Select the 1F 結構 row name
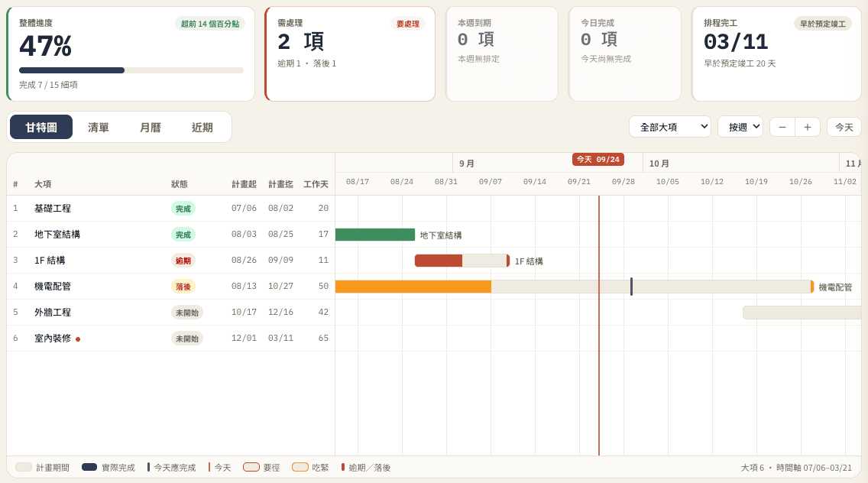Image resolution: width=868 pixels, height=483 pixels. pyautogui.click(x=50, y=261)
